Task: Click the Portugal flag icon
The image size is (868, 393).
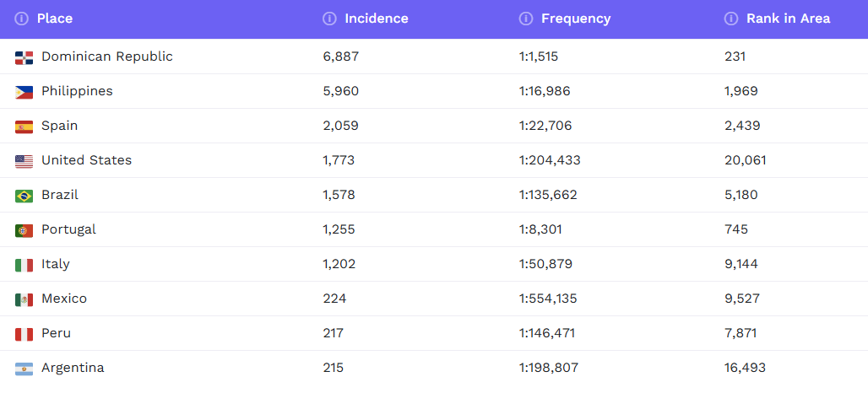Action: [x=24, y=230]
